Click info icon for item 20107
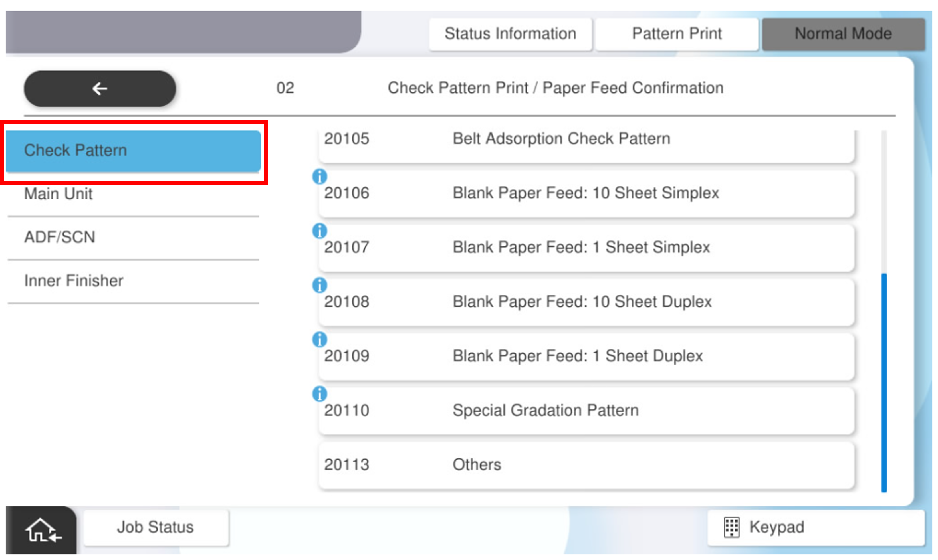This screenshot has height=560, width=938. (x=319, y=231)
